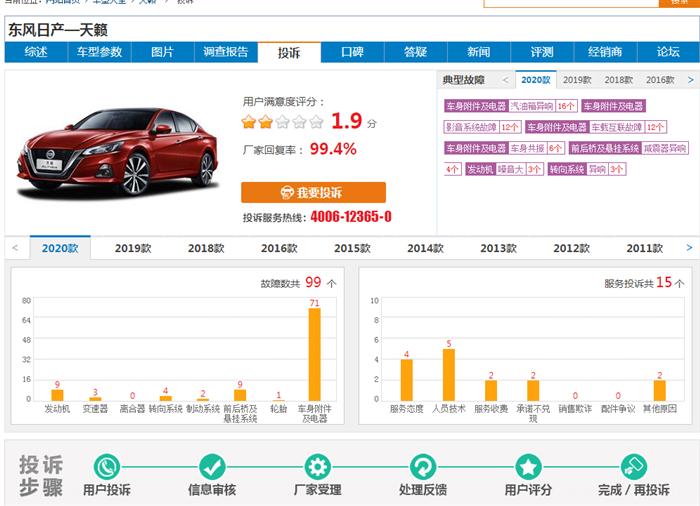Open the 经销商 navigation tab
The height and width of the screenshot is (506, 700).
[x=605, y=52]
